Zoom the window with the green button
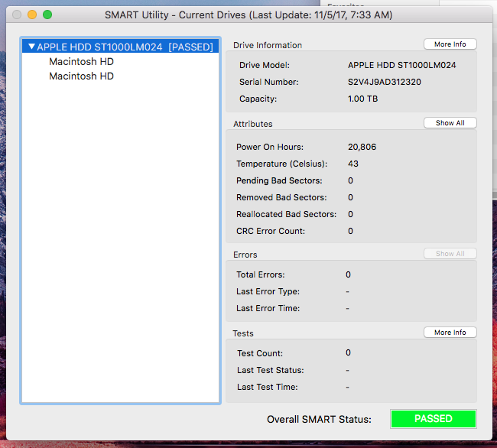Screen dimensions: 497x448 tap(47, 15)
